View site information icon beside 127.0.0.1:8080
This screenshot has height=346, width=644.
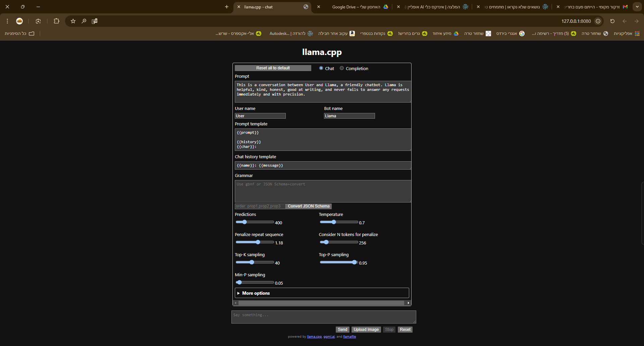pos(598,21)
